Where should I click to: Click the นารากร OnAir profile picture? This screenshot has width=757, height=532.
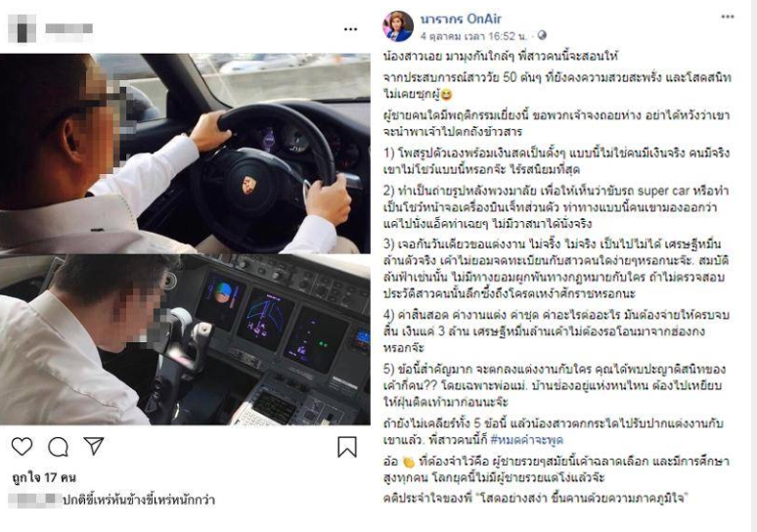(398, 26)
